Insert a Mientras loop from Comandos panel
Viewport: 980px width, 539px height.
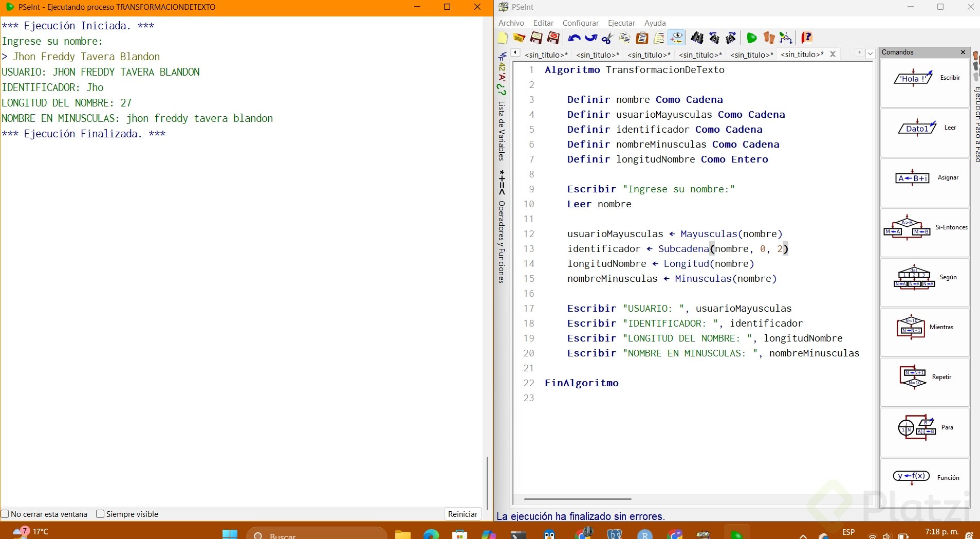pos(925,332)
